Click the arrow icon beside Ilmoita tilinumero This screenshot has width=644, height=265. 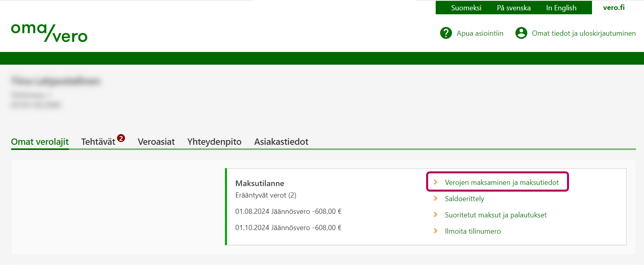(x=436, y=231)
